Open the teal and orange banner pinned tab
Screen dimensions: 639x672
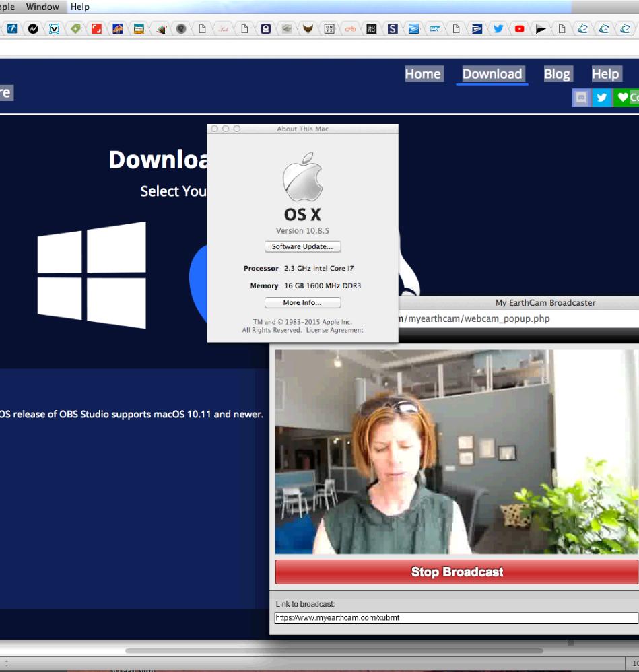coord(139,29)
